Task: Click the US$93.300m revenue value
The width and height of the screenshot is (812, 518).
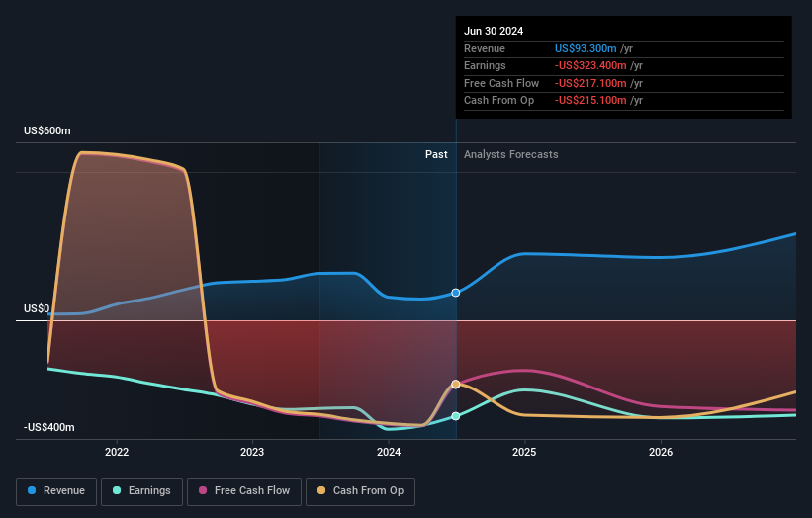Action: pos(586,48)
